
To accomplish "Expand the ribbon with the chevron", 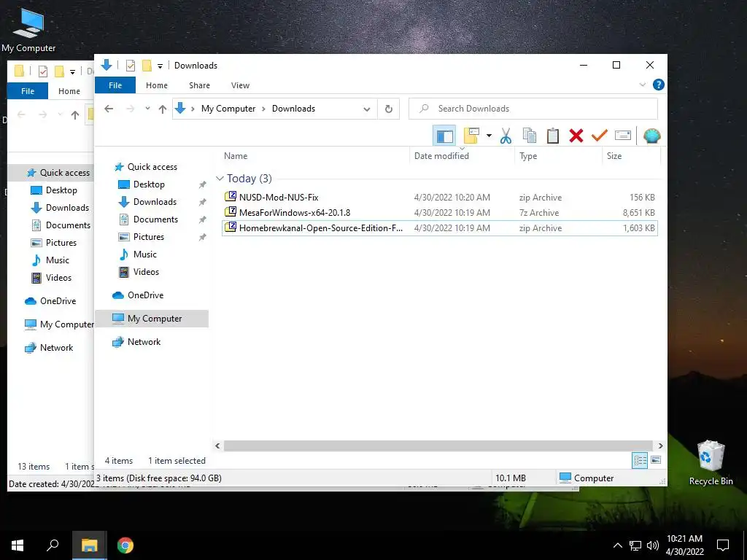I will point(642,85).
